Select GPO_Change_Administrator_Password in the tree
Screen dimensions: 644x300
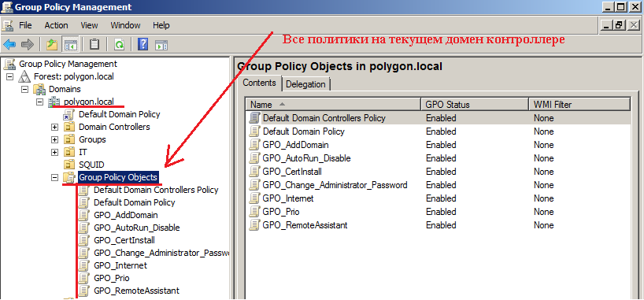(161, 254)
